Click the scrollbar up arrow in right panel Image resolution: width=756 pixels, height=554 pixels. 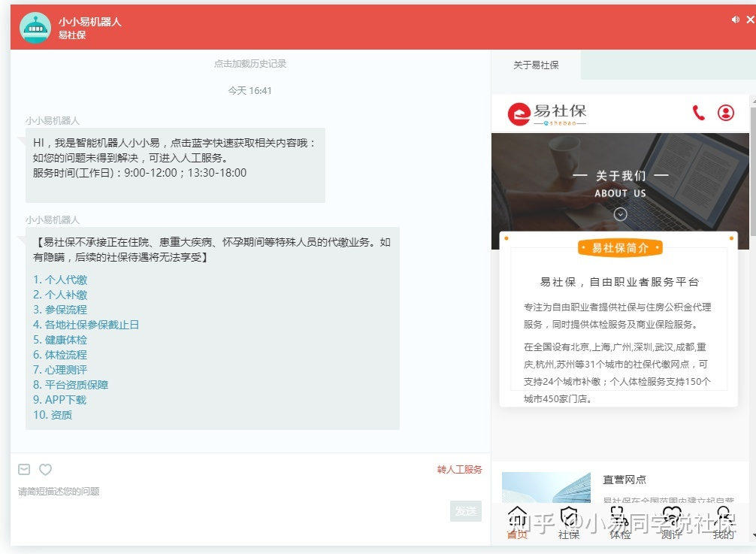pyautogui.click(x=753, y=101)
